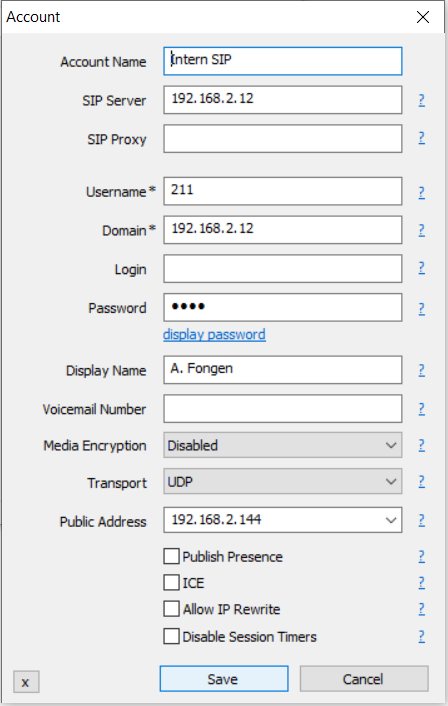Viewport: 448px width, 706px height.
Task: Toggle Disable Session Timers checkbox
Action: 171,636
